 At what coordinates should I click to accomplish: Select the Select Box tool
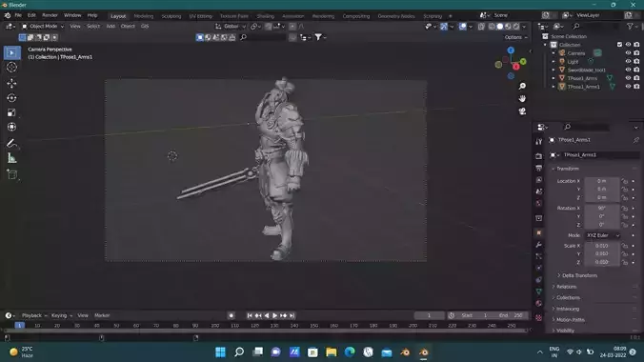[12, 53]
